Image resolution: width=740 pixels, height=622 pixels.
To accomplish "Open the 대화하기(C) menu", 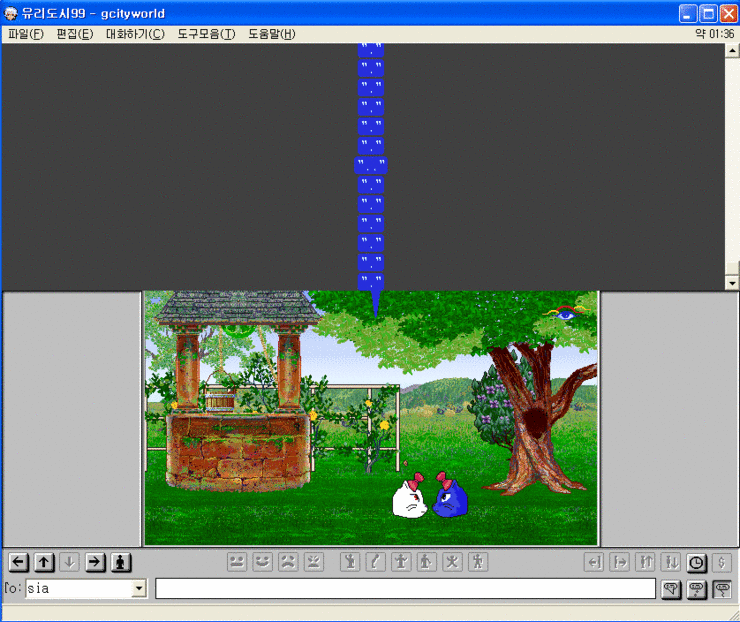I will click(x=135, y=34).
